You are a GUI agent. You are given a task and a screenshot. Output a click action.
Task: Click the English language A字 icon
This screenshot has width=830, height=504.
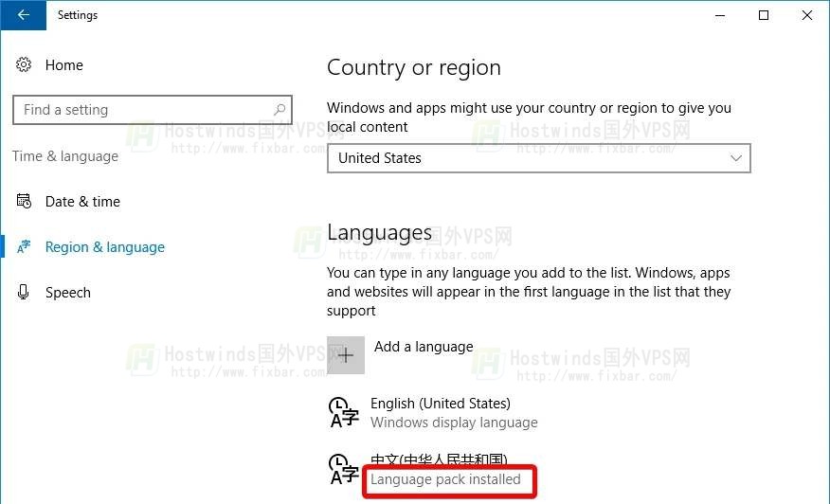coord(344,412)
